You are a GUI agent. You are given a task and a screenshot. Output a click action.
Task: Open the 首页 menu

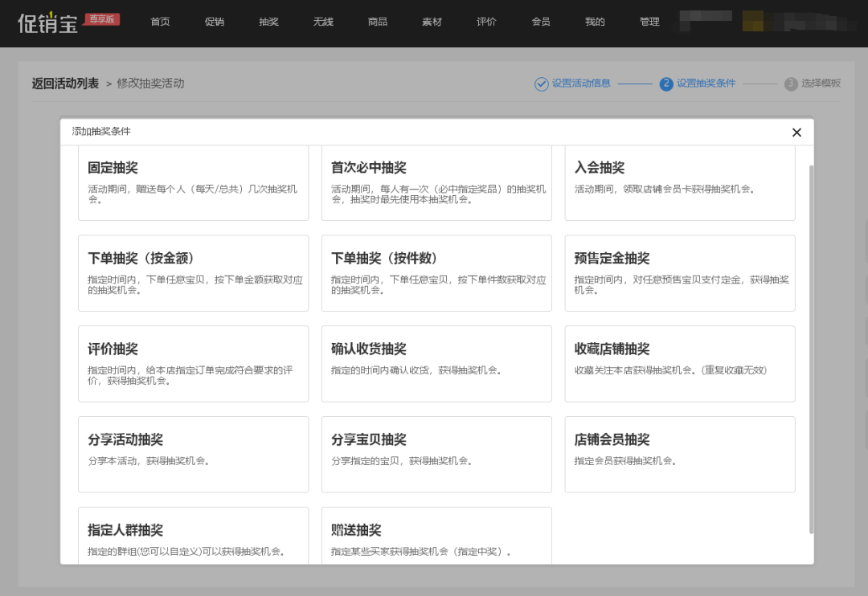coord(160,22)
